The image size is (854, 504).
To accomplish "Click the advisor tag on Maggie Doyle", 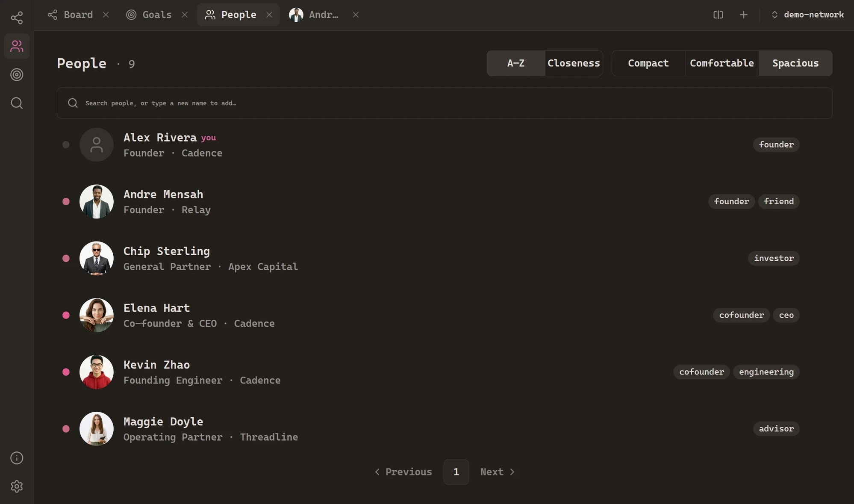I will pos(776,429).
